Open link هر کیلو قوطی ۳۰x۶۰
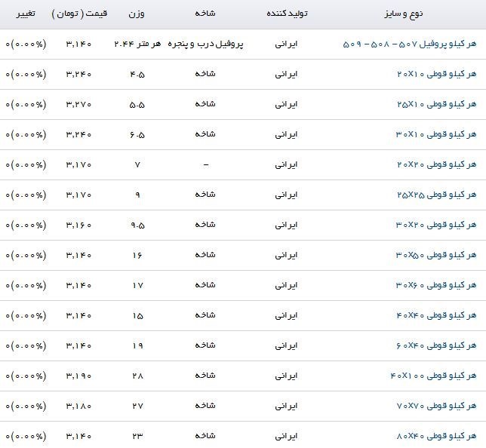The image size is (486, 448). [x=436, y=285]
